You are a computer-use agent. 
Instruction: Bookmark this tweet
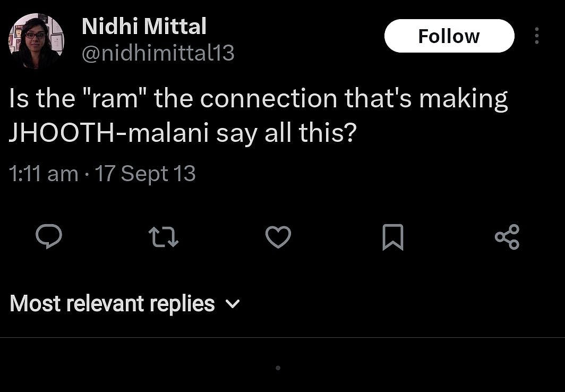coord(393,237)
